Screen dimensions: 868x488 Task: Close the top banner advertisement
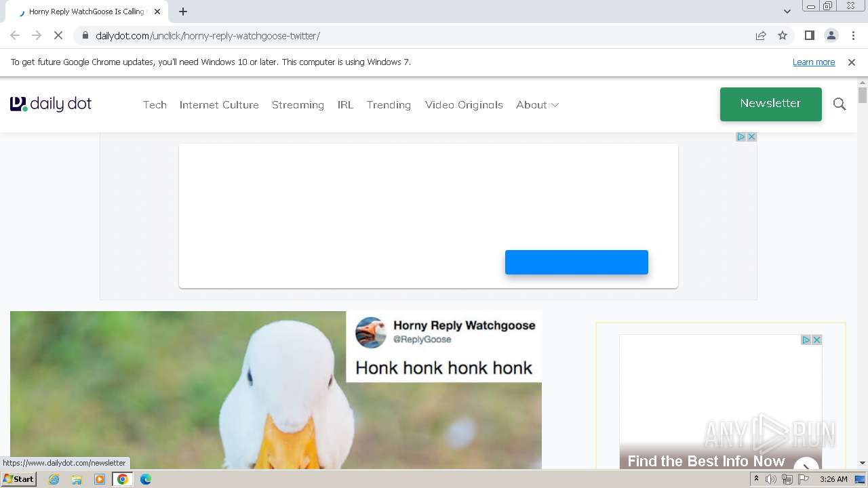tap(751, 137)
